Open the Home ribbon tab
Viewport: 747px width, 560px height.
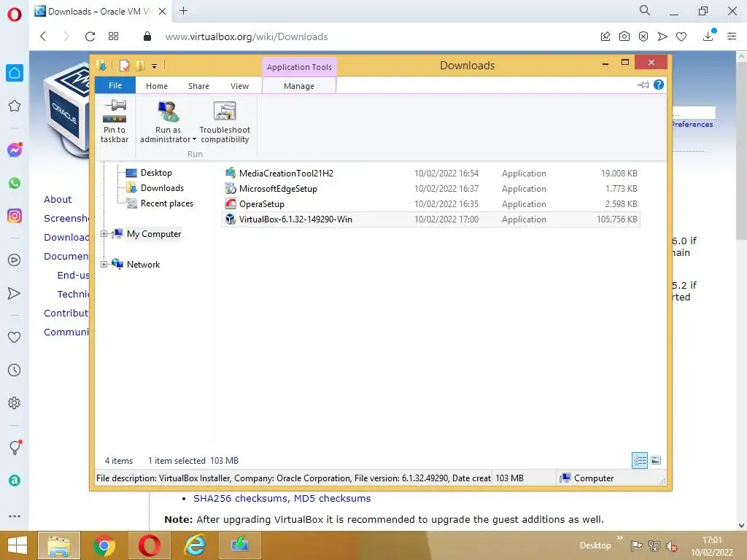pyautogui.click(x=157, y=86)
